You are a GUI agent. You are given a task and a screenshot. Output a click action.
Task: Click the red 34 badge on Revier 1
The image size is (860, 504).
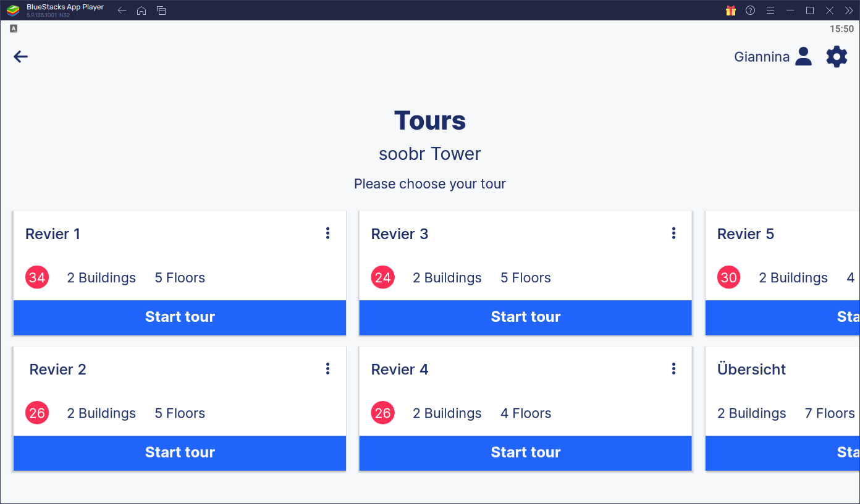(x=37, y=277)
